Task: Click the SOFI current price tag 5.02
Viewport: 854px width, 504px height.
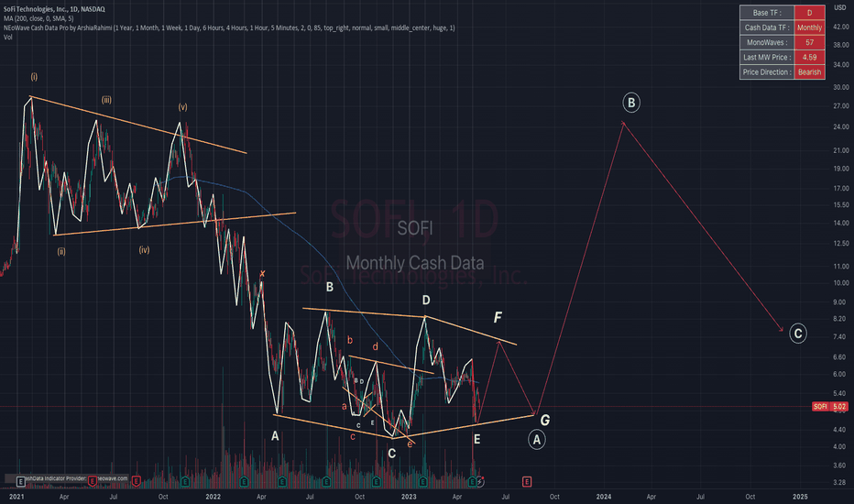Action: [x=830, y=407]
